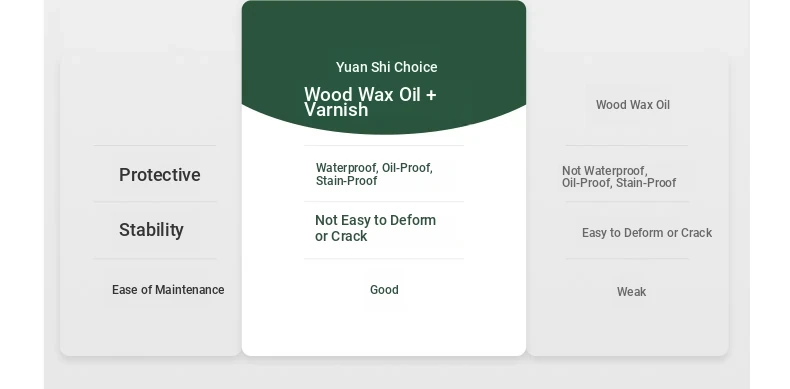Select the Wood Wax Oil + Varnish title

pos(370,102)
